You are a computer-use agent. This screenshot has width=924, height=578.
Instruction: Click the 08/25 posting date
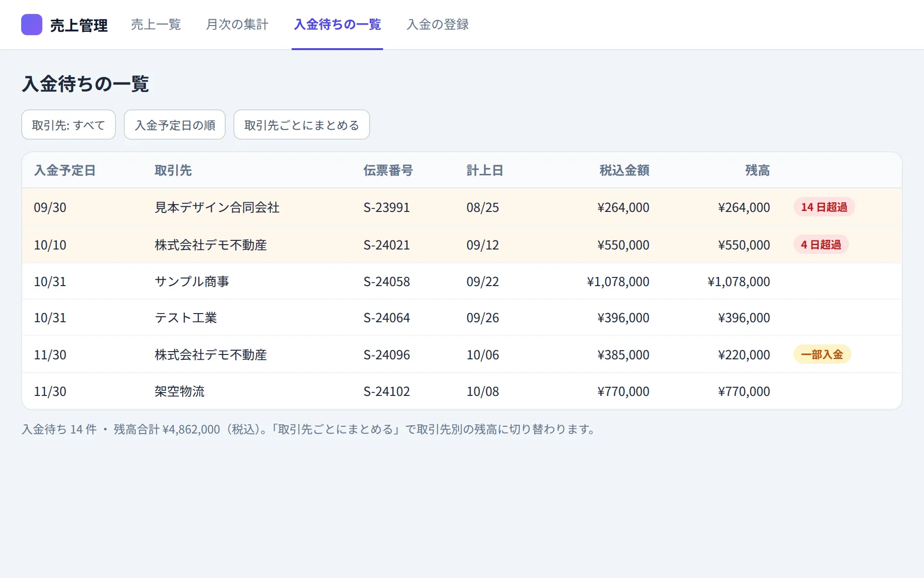(x=483, y=208)
